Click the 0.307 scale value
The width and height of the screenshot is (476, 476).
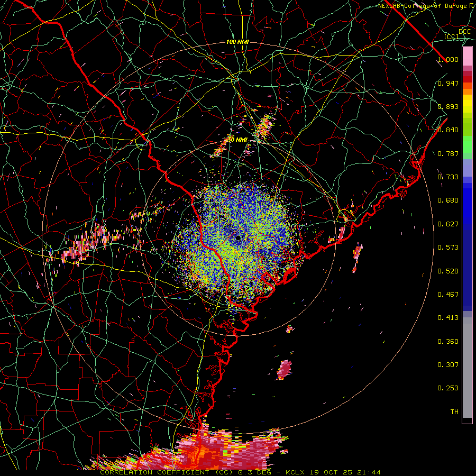(x=448, y=365)
